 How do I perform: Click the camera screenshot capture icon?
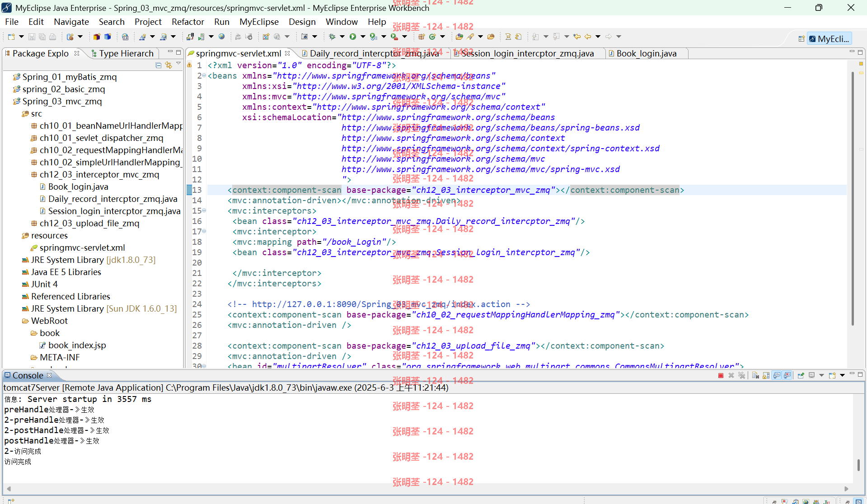click(305, 37)
